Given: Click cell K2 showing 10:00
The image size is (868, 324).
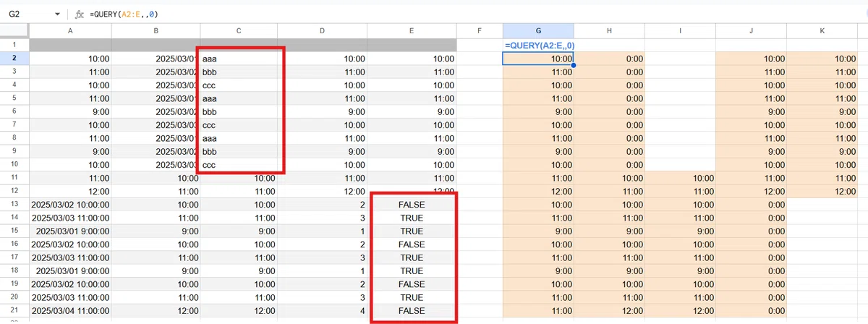Looking at the screenshot, I should (x=822, y=59).
